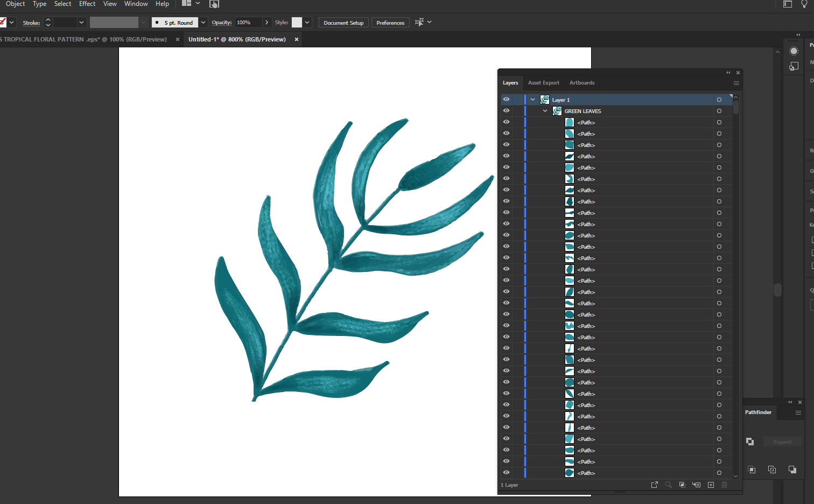Image resolution: width=814 pixels, height=504 pixels.
Task: Click the Locate Object magnifier icon
Action: 668,485
